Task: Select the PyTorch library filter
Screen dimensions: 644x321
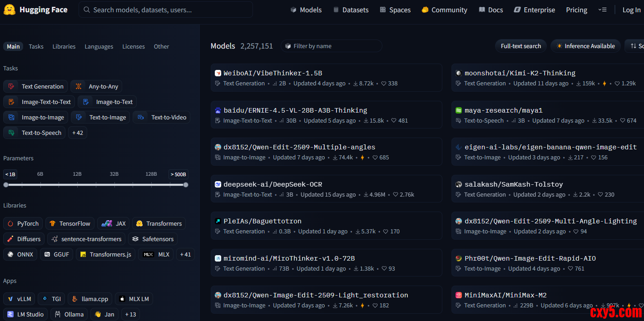Action: (x=23, y=223)
